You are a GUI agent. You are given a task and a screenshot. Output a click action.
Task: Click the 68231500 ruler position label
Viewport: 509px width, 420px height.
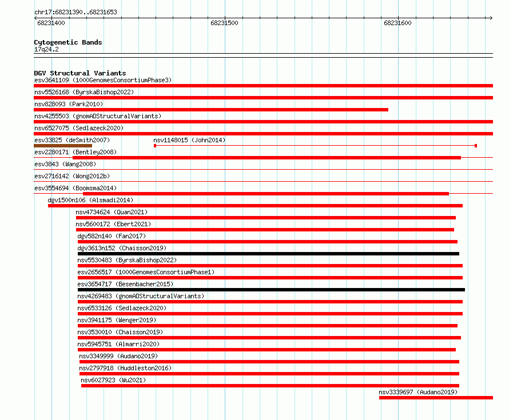pyautogui.click(x=224, y=23)
